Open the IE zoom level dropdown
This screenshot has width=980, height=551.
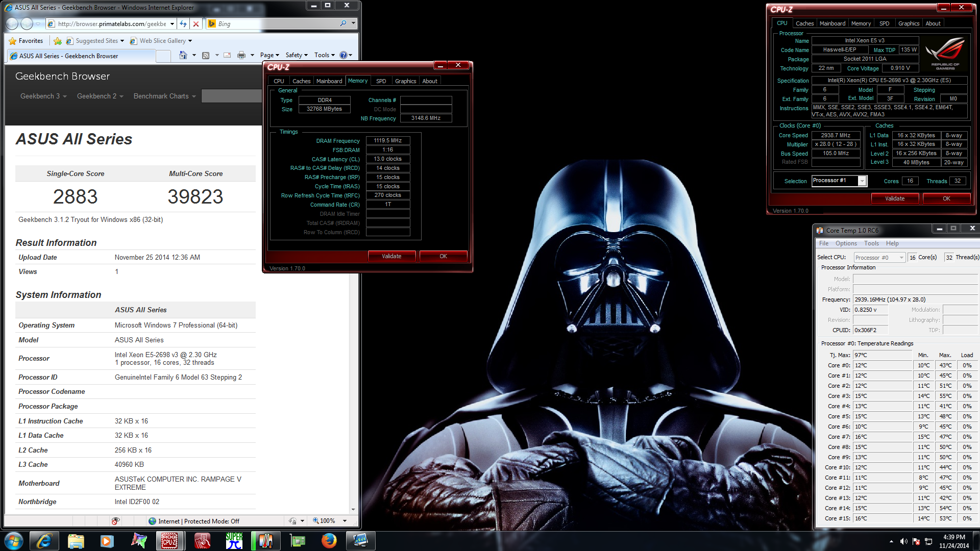point(345,521)
